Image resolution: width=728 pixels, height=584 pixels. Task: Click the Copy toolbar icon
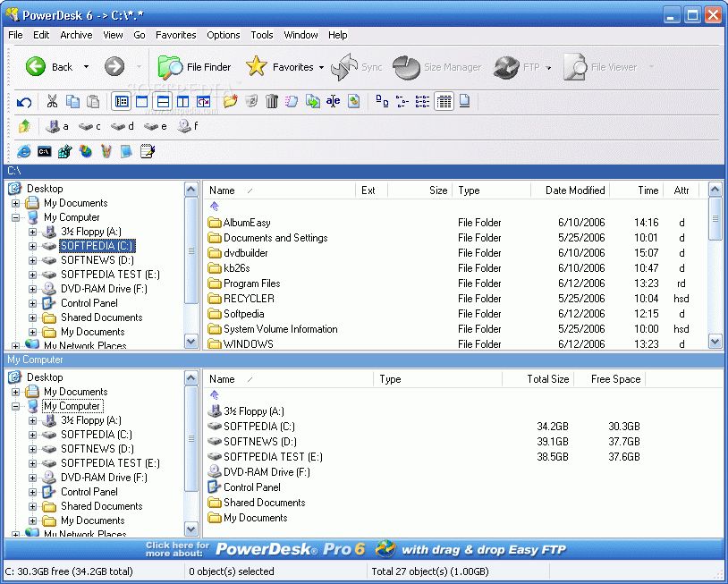[72, 101]
